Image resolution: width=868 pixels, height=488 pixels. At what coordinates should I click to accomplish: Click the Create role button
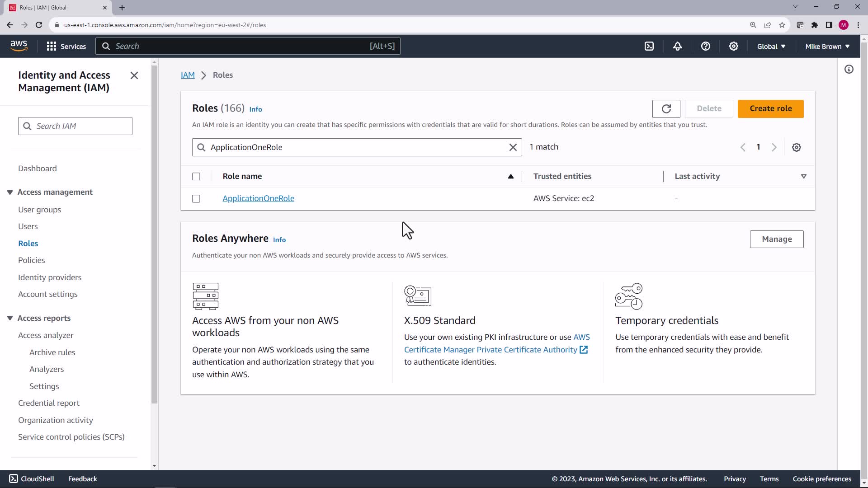(x=770, y=109)
